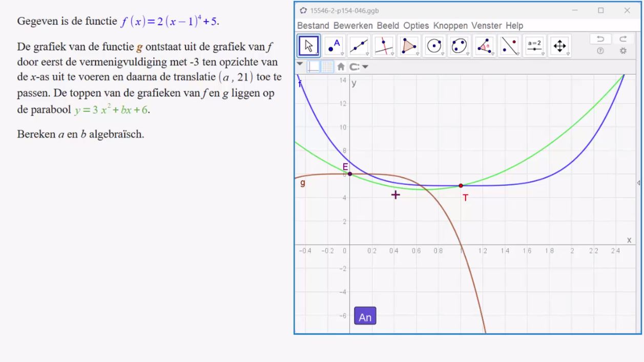Choose the Angle tool

(x=484, y=46)
